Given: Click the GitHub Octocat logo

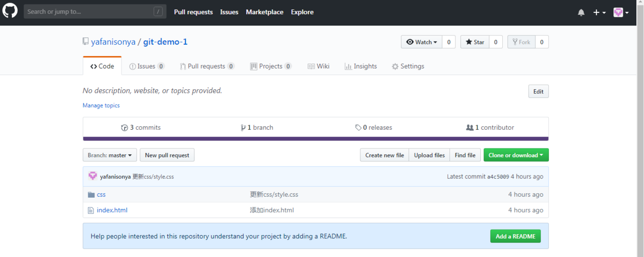Looking at the screenshot, I should pyautogui.click(x=10, y=11).
